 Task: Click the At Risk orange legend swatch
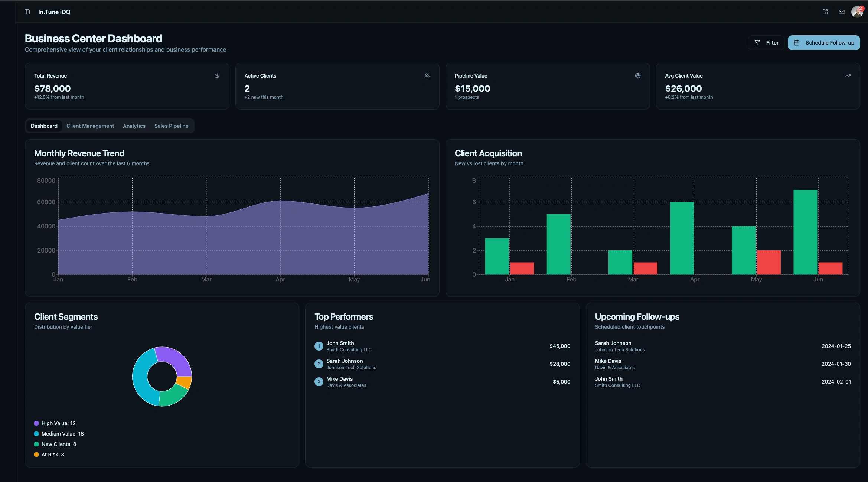36,455
